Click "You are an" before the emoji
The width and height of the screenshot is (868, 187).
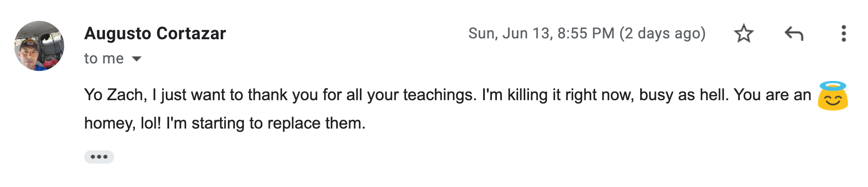point(772,95)
